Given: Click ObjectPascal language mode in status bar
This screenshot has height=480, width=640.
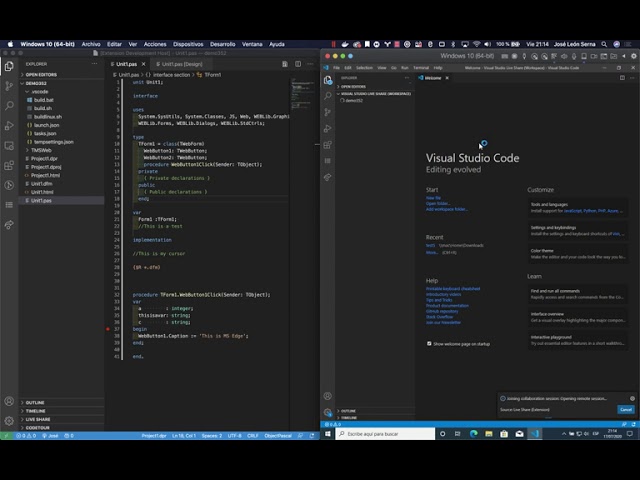Looking at the screenshot, I should pyautogui.click(x=278, y=436).
